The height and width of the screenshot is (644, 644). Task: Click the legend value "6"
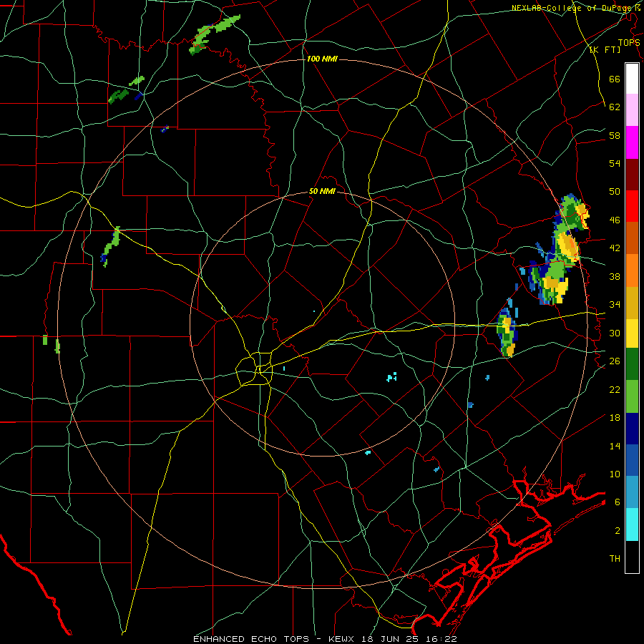pos(617,502)
